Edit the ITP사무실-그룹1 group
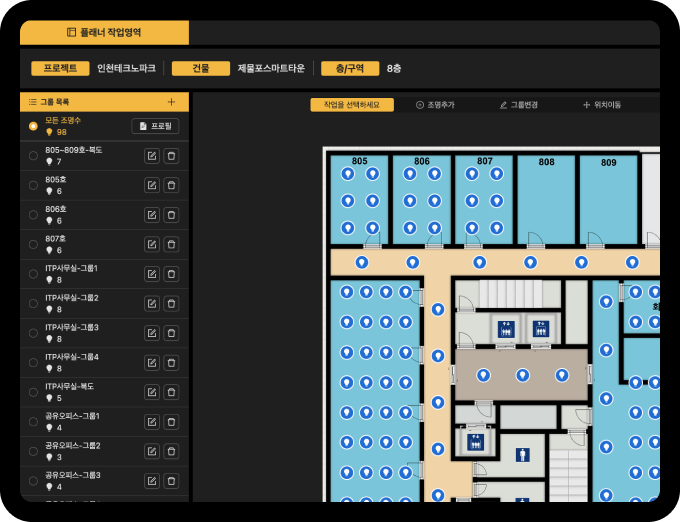The image size is (680, 522). pos(152,274)
